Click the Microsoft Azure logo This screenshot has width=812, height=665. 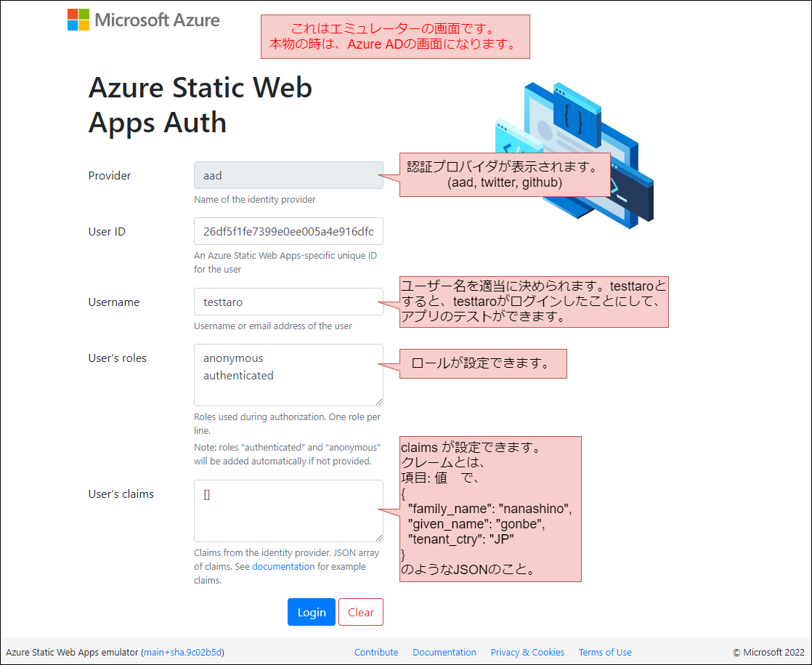point(144,20)
